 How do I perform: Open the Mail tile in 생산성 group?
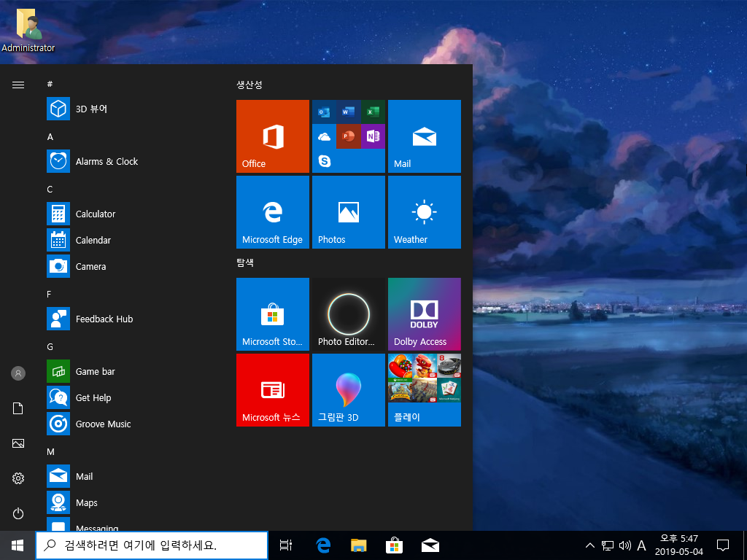point(424,136)
